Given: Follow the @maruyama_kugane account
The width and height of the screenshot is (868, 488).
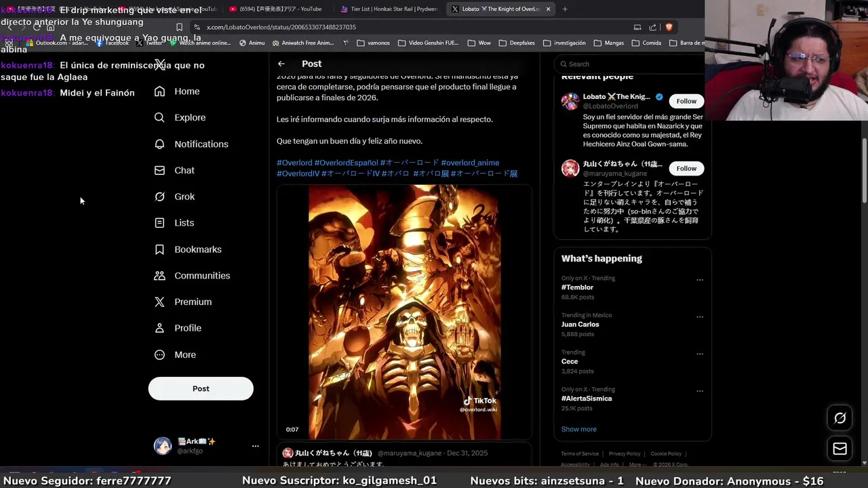Looking at the screenshot, I should 686,168.
